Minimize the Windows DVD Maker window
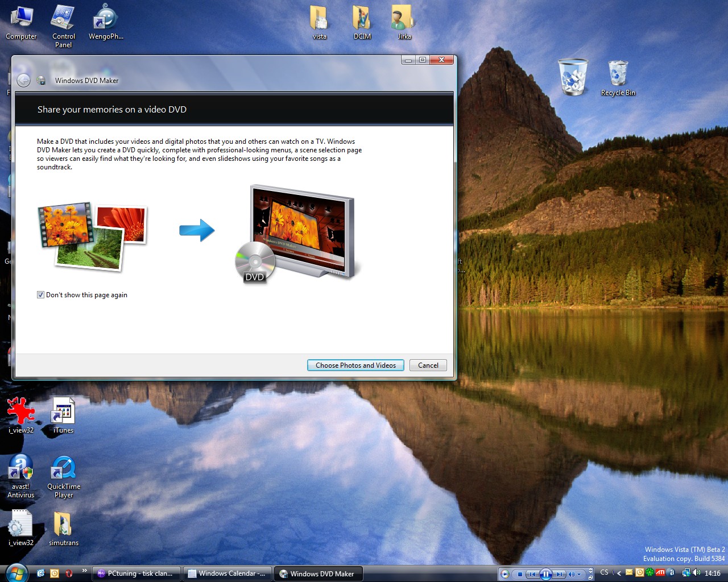 [x=408, y=60]
